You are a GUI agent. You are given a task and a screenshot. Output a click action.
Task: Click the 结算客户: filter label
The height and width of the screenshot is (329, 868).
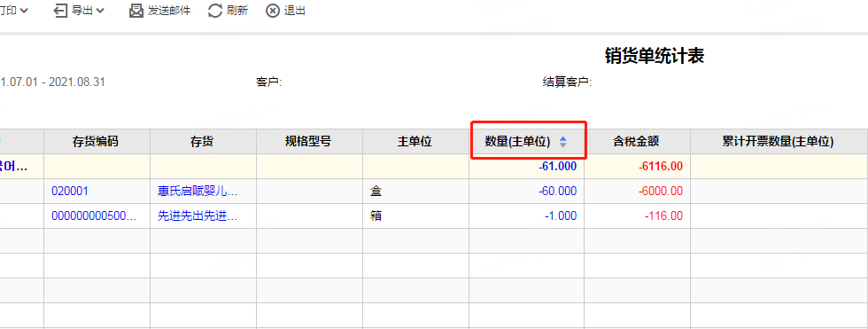point(568,82)
